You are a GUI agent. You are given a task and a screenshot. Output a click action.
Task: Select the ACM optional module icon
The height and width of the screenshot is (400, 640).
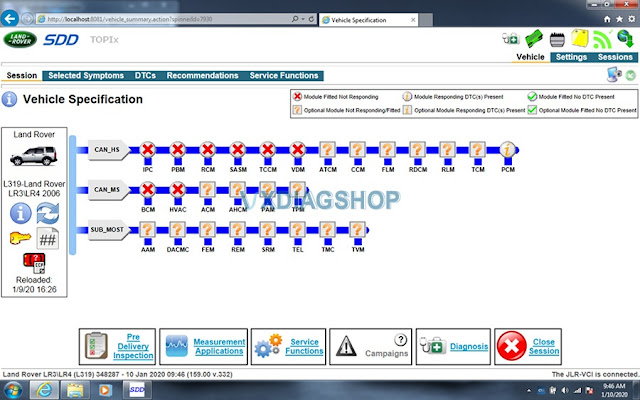coord(208,190)
